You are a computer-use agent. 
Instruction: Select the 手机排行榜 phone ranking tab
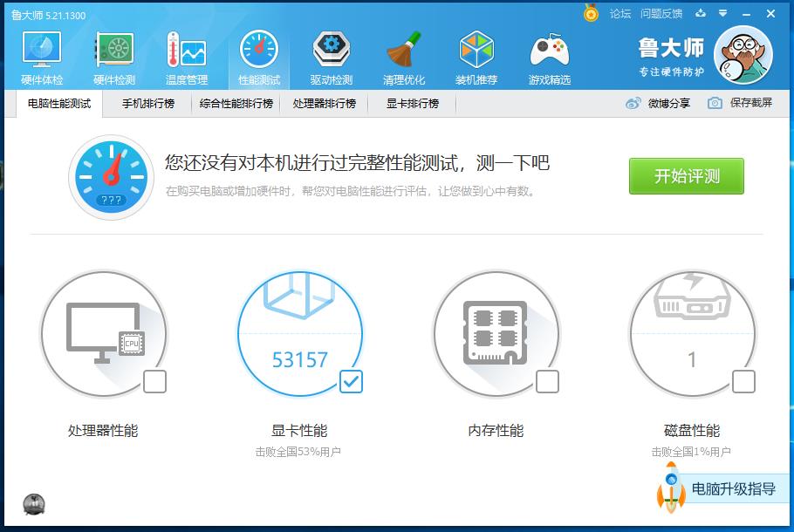[x=147, y=103]
